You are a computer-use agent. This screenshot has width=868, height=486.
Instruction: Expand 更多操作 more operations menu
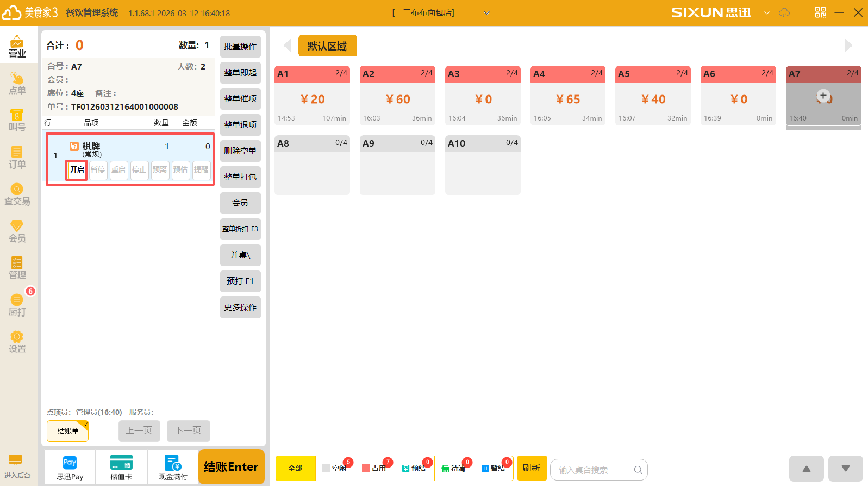[240, 307]
